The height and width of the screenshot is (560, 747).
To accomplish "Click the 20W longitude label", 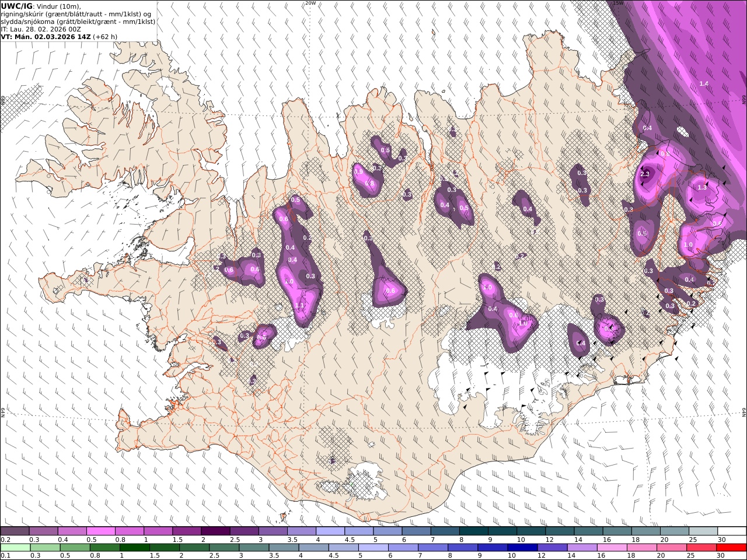I will (x=311, y=3).
